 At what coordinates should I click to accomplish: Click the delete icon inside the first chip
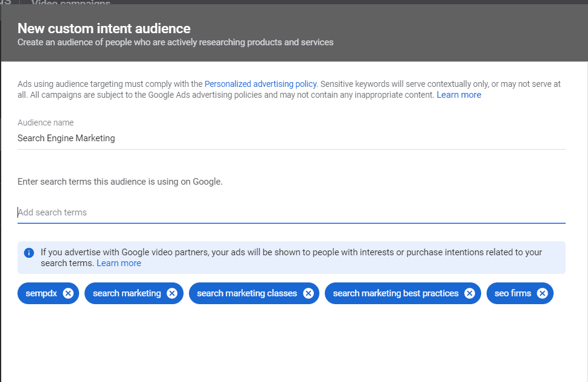(x=69, y=293)
